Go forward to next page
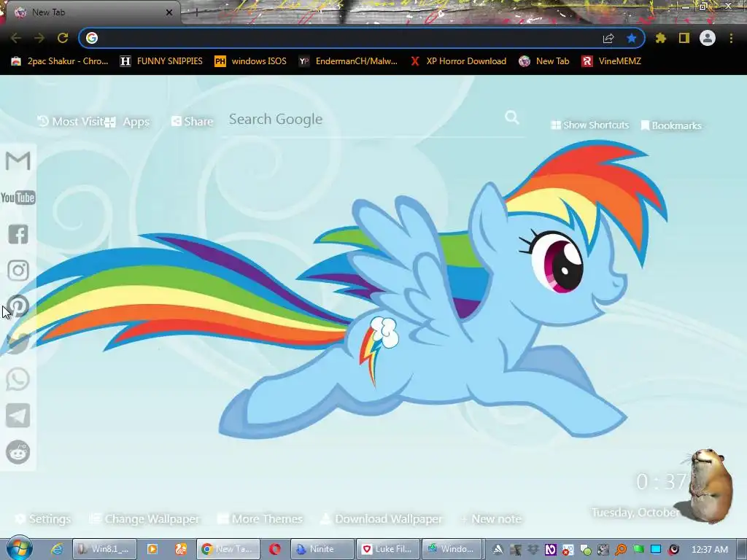The image size is (747, 560). (x=39, y=38)
